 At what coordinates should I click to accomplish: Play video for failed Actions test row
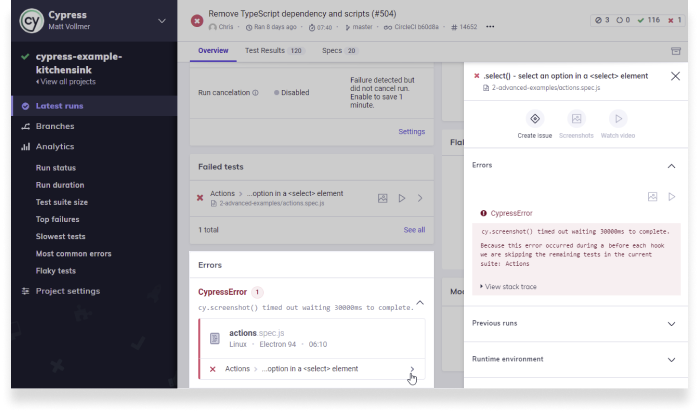(x=402, y=198)
